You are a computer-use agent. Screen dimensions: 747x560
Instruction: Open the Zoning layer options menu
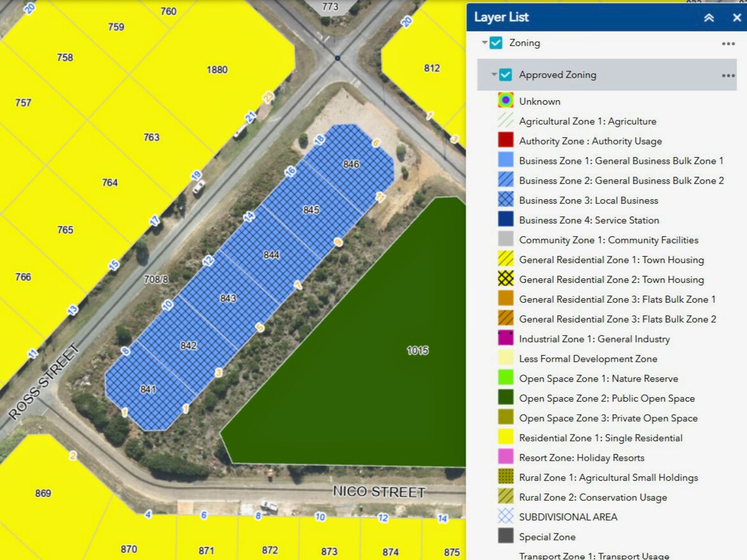(728, 43)
